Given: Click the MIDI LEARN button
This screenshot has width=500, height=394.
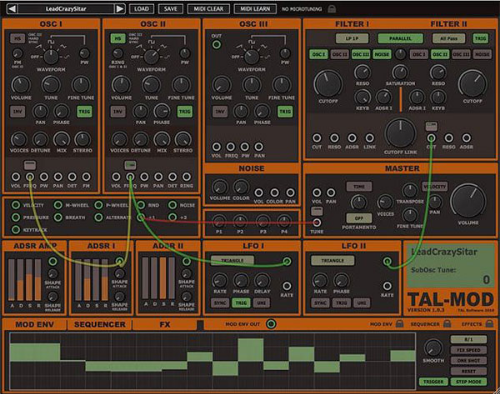Looking at the screenshot, I should point(255,9).
